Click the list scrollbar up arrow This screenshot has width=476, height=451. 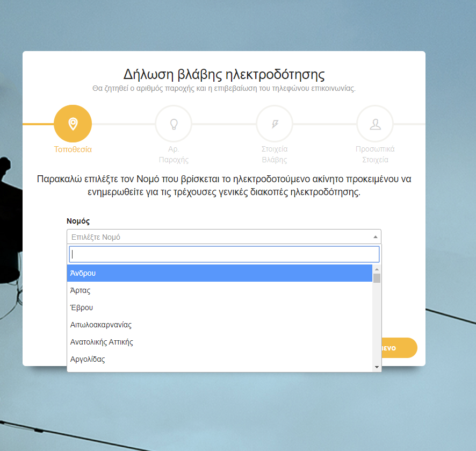(x=377, y=269)
